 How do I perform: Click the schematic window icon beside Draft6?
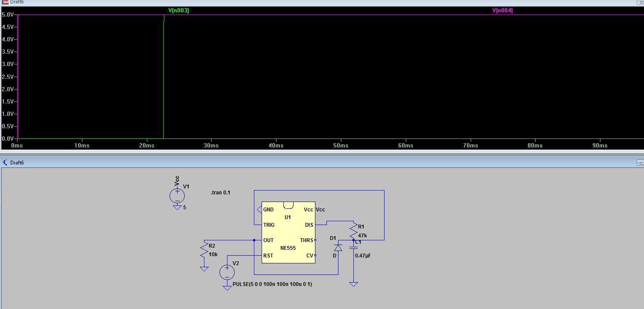coord(5,162)
